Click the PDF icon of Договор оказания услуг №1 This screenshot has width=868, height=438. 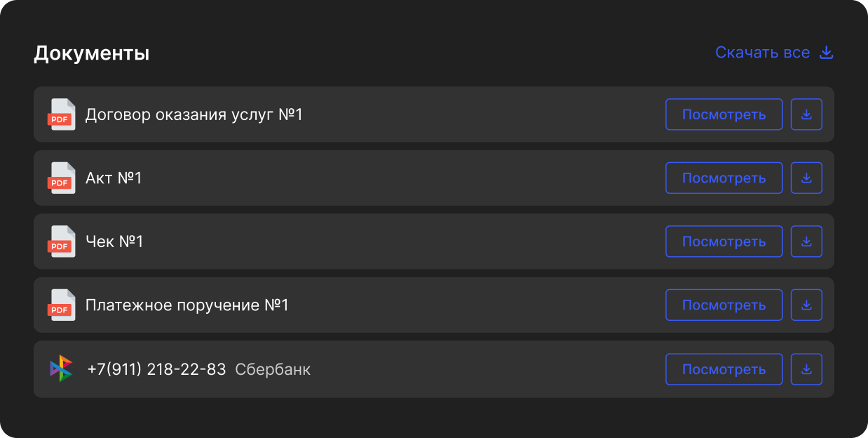(x=61, y=114)
